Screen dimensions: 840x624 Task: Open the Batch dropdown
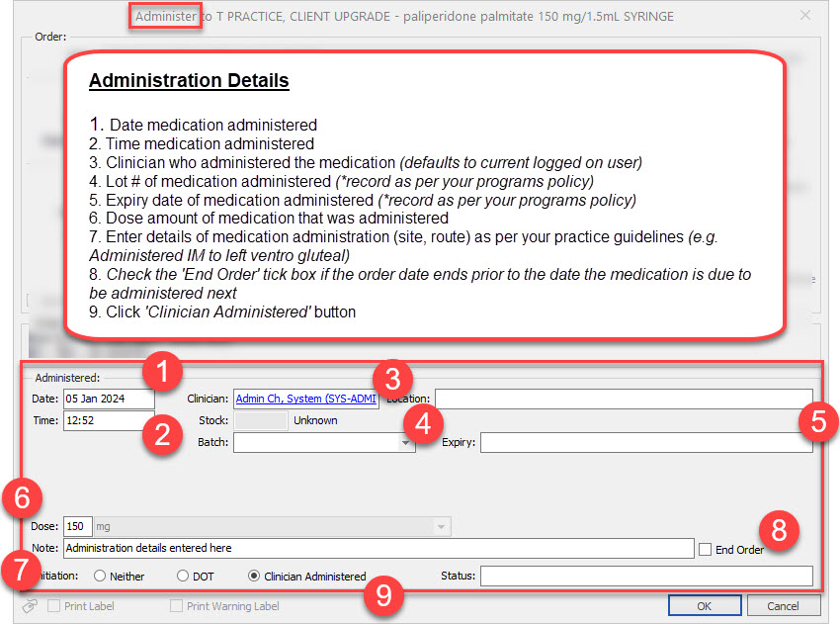(x=405, y=443)
